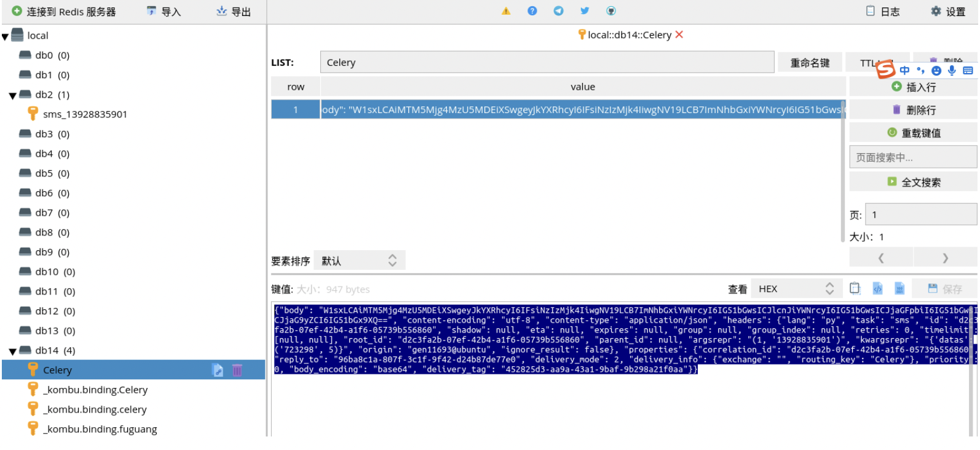
Task: Open Settings (设置) with gear icon
Action: 948,12
